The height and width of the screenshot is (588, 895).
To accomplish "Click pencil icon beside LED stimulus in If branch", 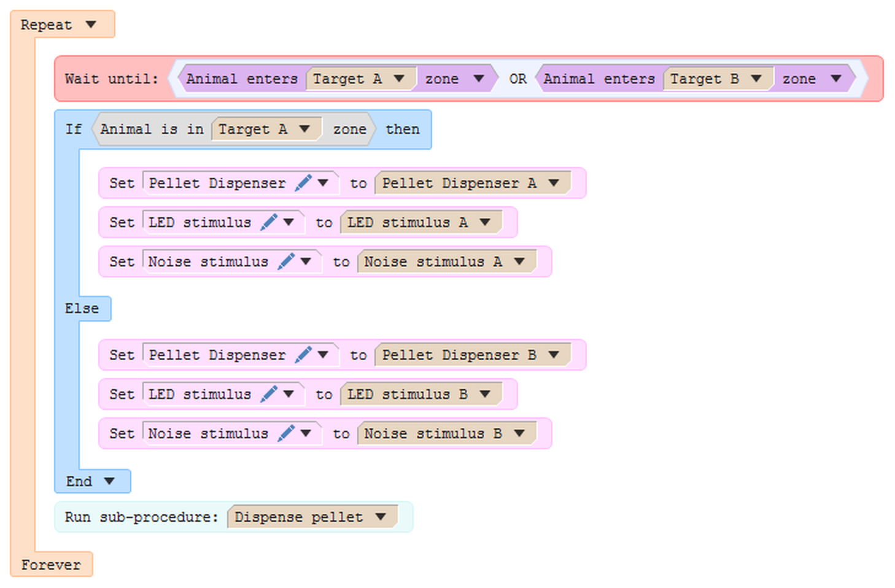I will [x=269, y=222].
